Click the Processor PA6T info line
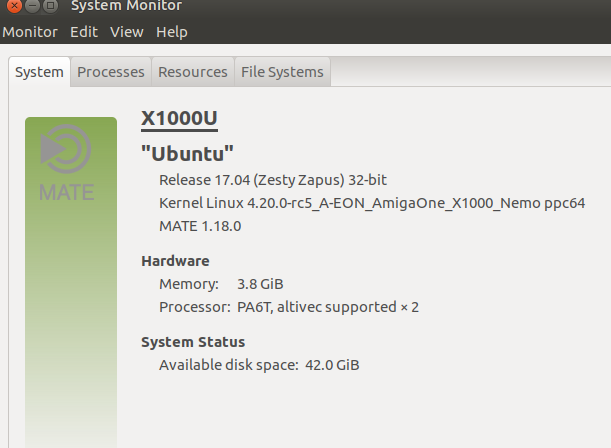611x448 pixels. 289,307
